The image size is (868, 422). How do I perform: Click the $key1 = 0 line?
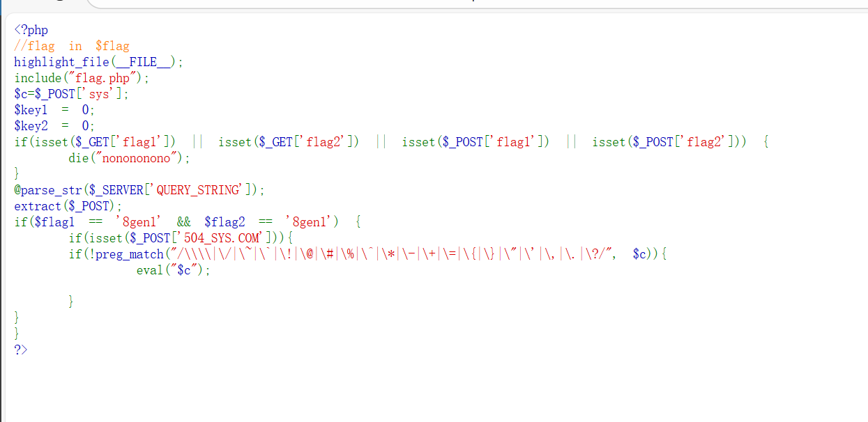(x=54, y=110)
